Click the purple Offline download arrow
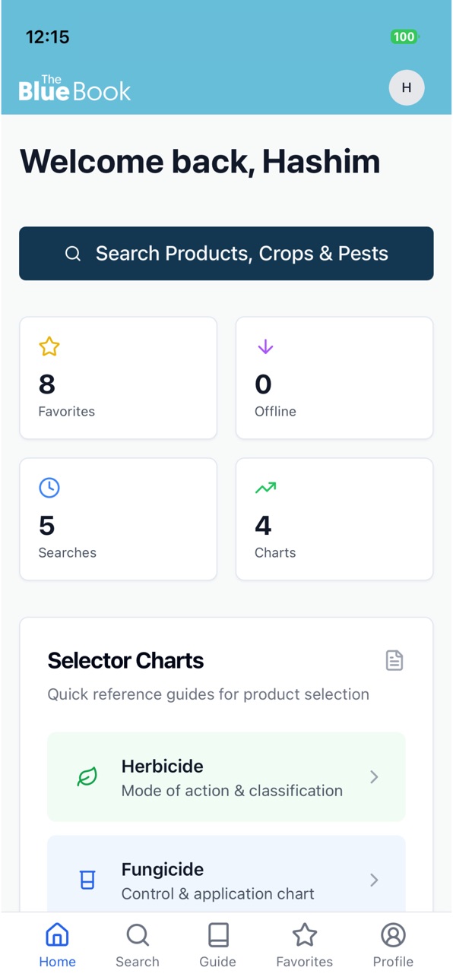This screenshot has width=453, height=980. (x=265, y=346)
